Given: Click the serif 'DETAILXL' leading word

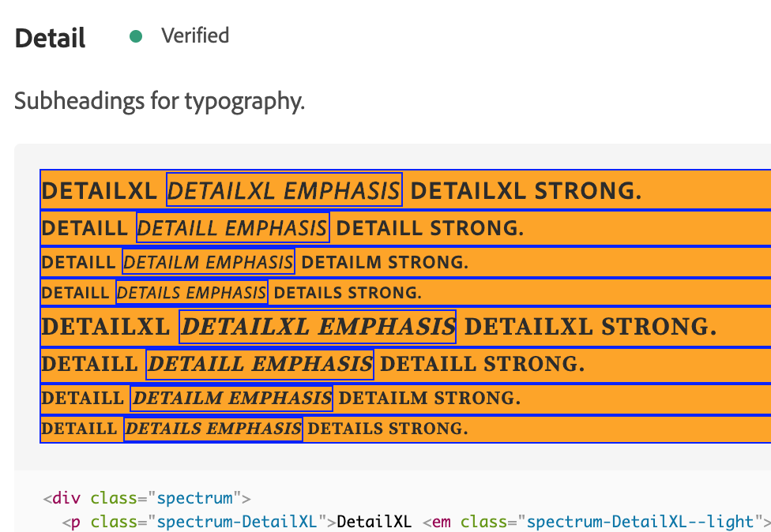Looking at the screenshot, I should pos(106,327).
